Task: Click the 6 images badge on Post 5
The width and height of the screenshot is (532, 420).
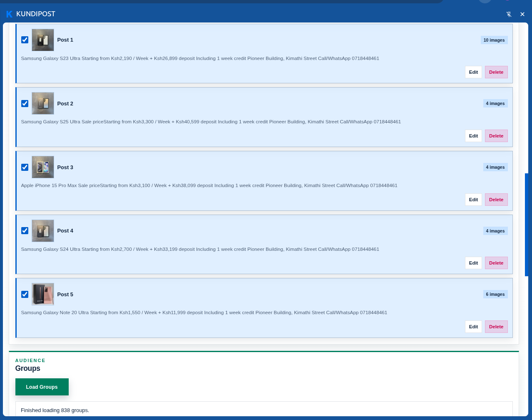Action: [495, 294]
